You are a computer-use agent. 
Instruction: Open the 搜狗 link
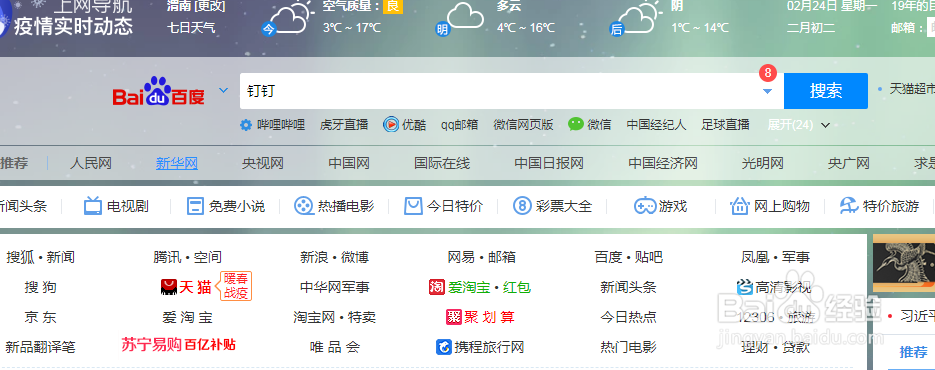(x=41, y=287)
